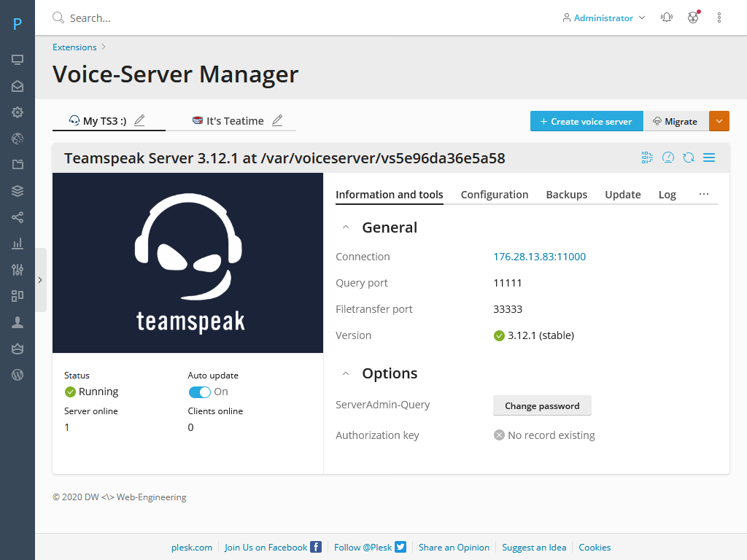Restart the Teamspeak server via refresh icon

(x=689, y=157)
